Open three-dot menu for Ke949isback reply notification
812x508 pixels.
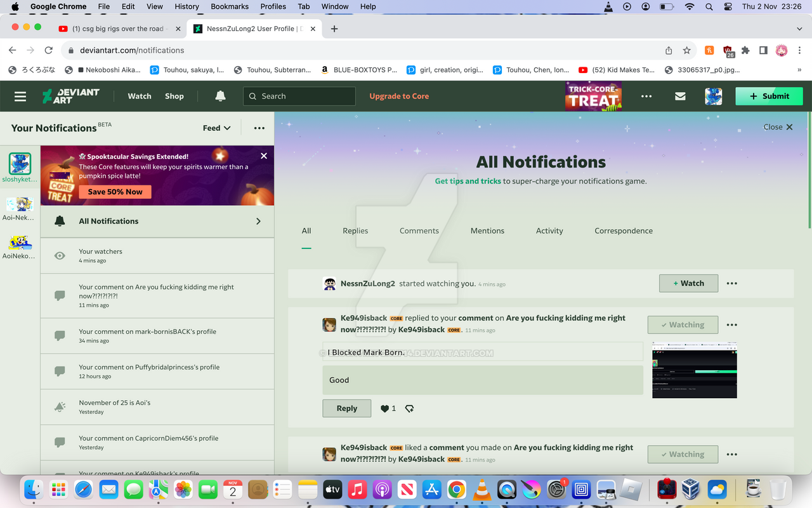coord(731,324)
